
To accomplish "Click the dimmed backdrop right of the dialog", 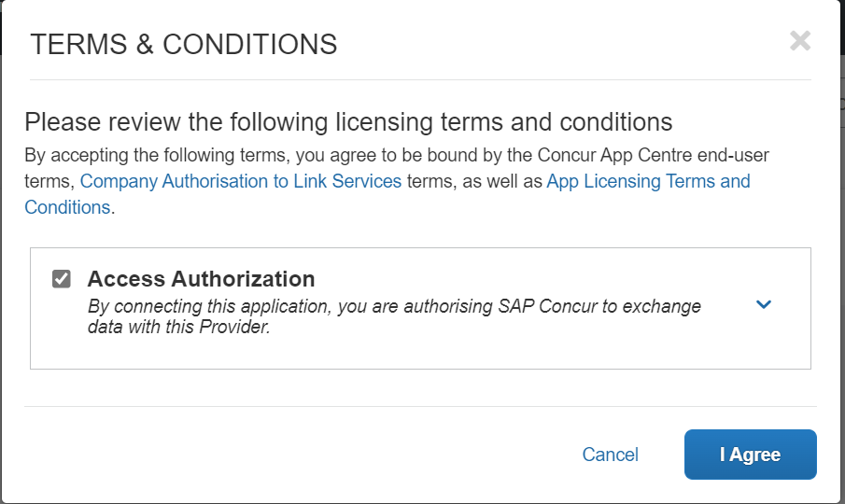I will [841, 280].
